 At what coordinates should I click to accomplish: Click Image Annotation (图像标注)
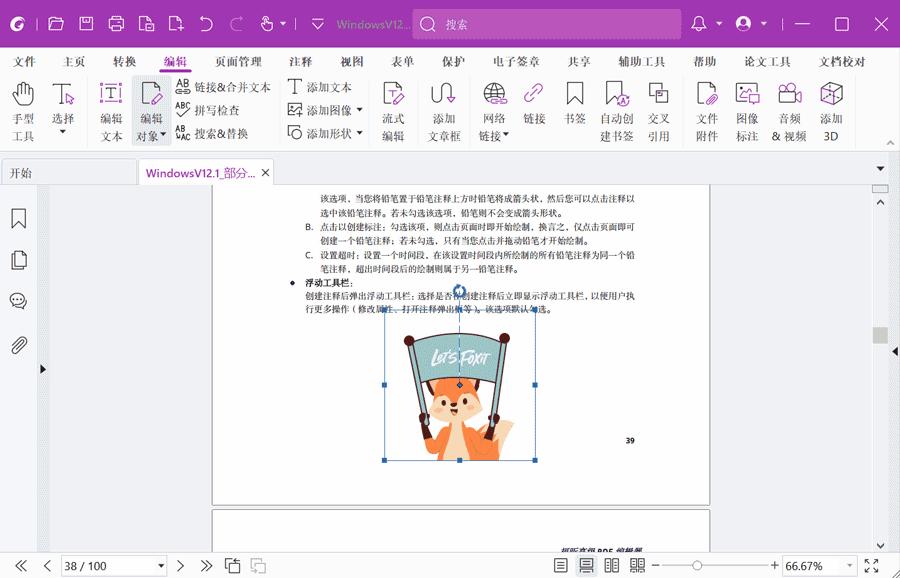(x=747, y=111)
